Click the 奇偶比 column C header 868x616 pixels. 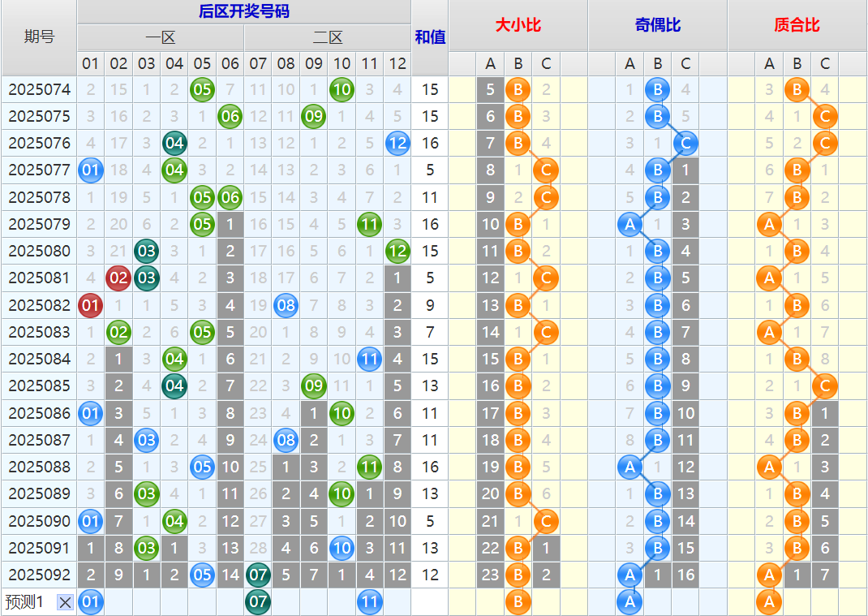tap(685, 63)
